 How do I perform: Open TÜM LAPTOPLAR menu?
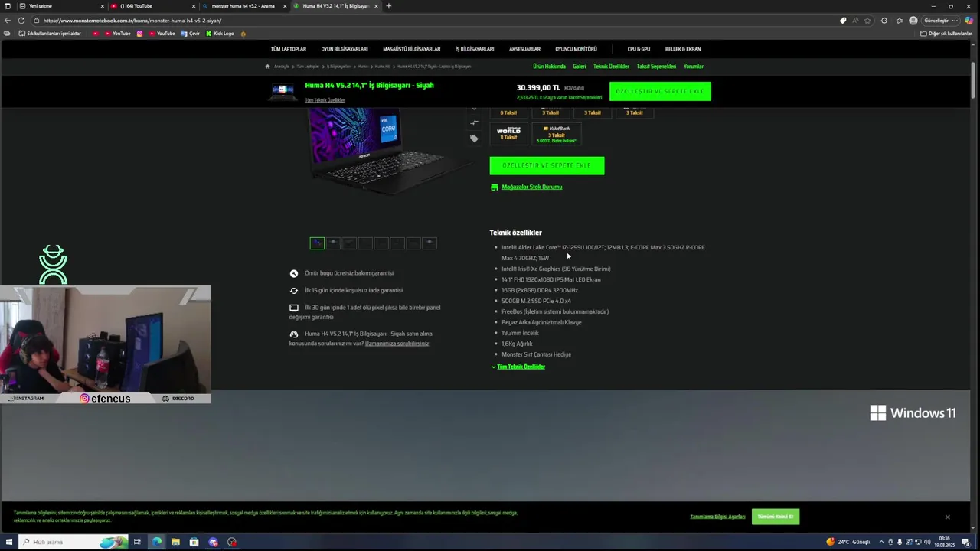point(288,49)
